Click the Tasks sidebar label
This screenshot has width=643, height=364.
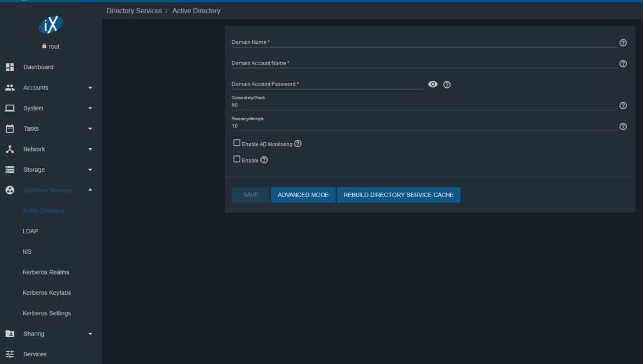[x=31, y=128]
